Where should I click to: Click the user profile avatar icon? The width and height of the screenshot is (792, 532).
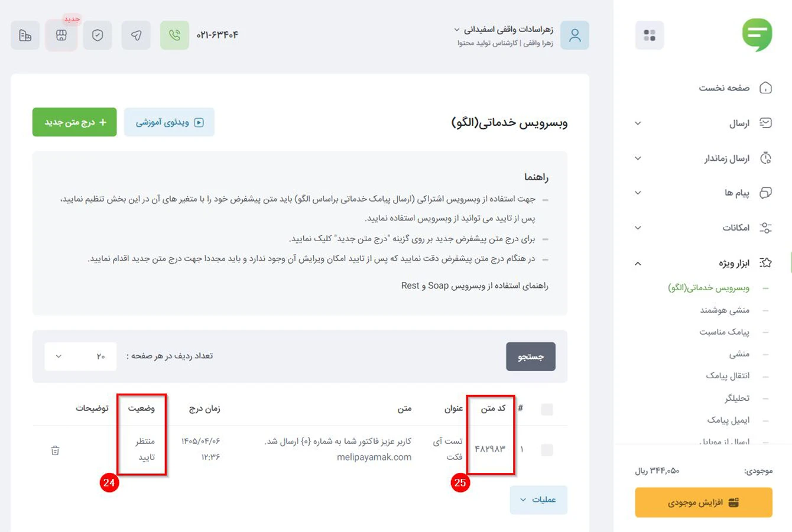pos(574,35)
